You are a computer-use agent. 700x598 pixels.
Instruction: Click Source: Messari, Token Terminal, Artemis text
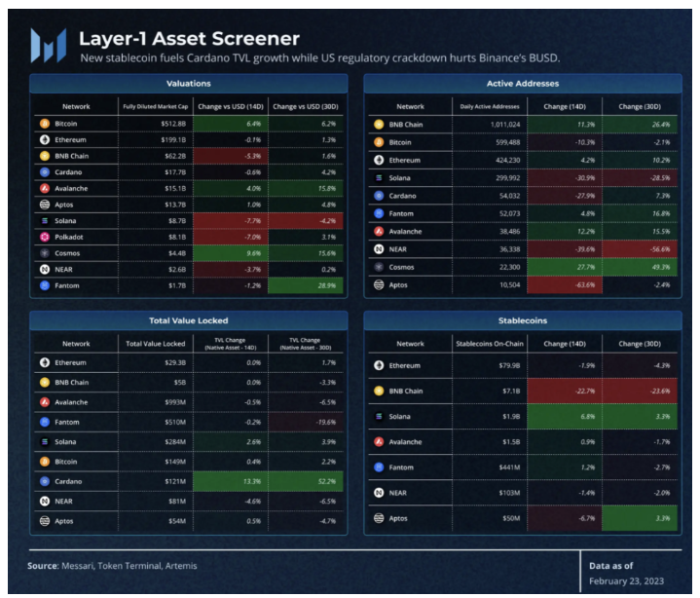[x=112, y=566]
